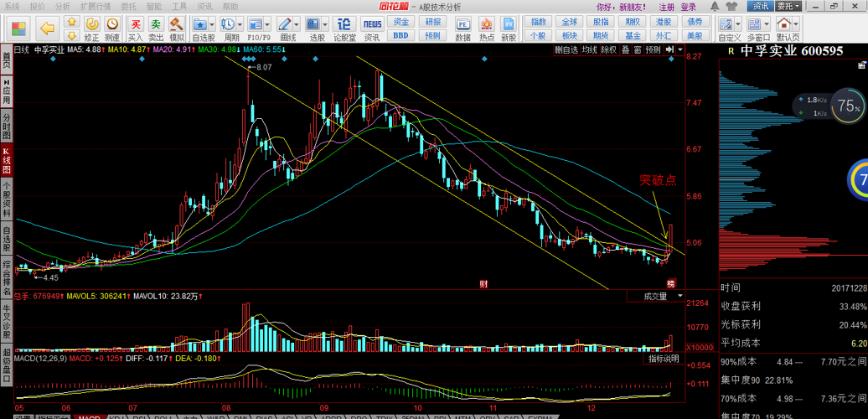This screenshot has width=868, height=419.
Task: Click the yellow down arrow button
Action: click(x=71, y=36)
